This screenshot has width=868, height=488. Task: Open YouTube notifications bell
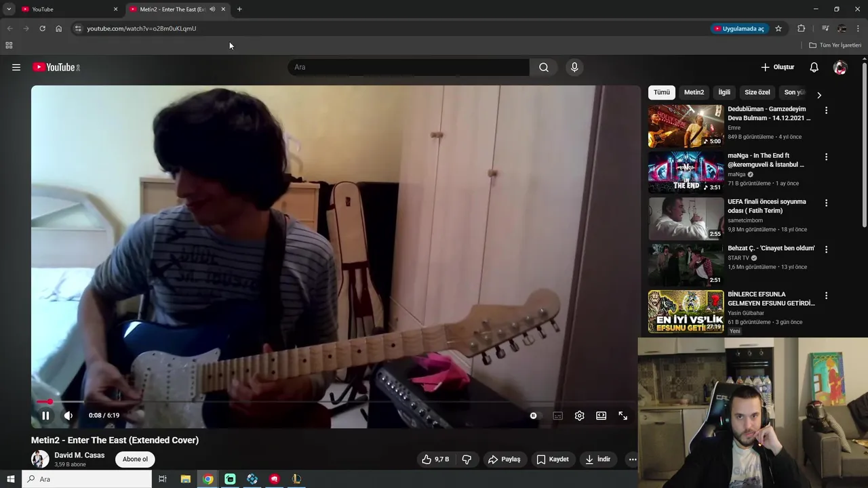click(814, 67)
